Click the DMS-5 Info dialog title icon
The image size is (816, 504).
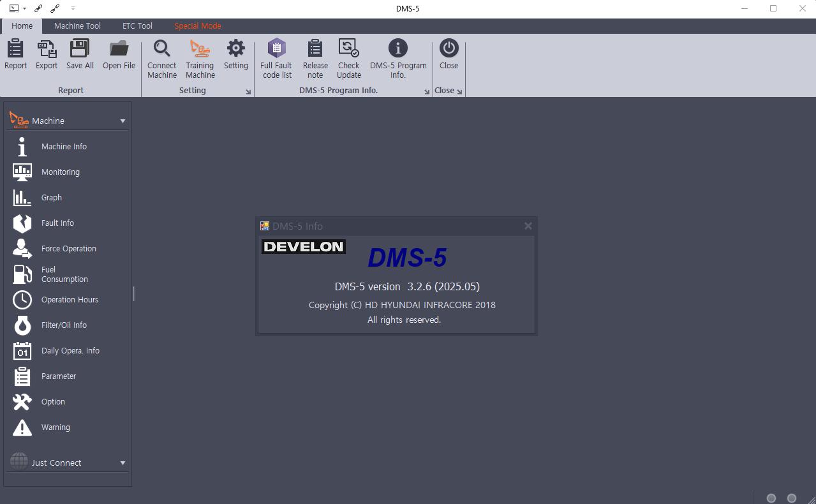click(265, 226)
